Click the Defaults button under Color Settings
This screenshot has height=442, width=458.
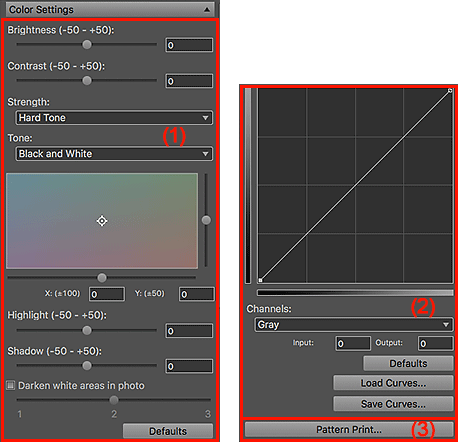coord(168,431)
